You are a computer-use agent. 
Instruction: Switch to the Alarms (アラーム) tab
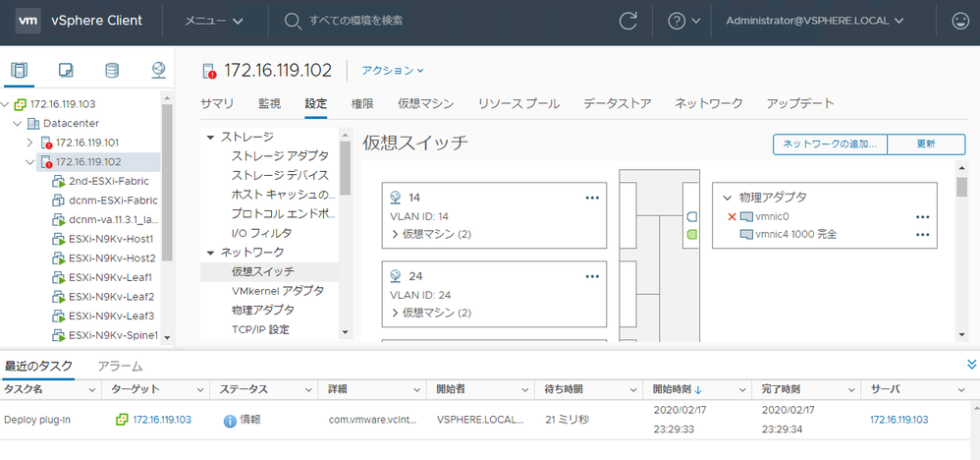point(120,366)
